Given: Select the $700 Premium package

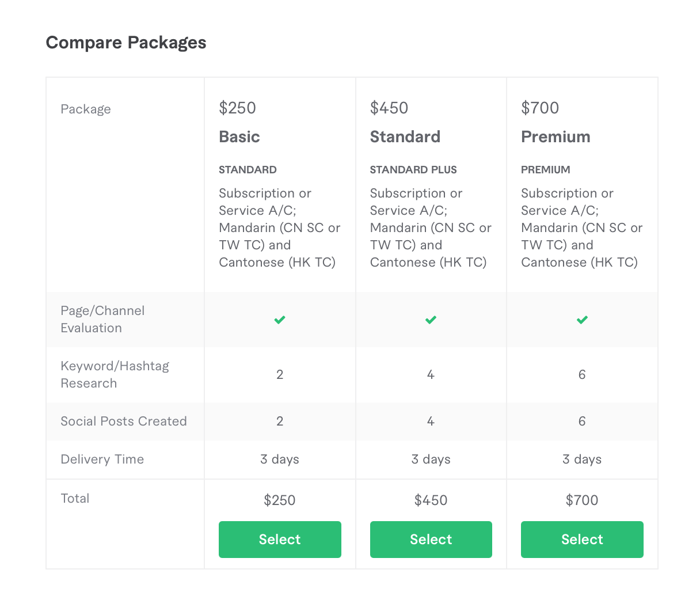Looking at the screenshot, I should pyautogui.click(x=582, y=540).
